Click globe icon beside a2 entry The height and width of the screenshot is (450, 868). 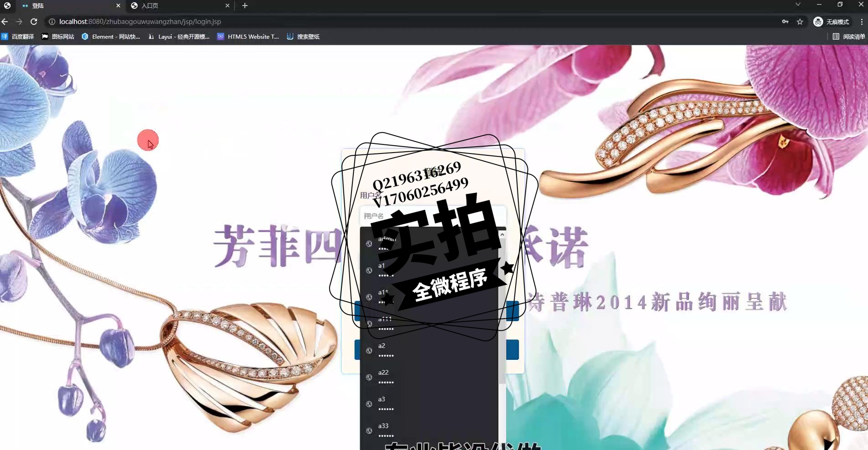[x=369, y=351]
